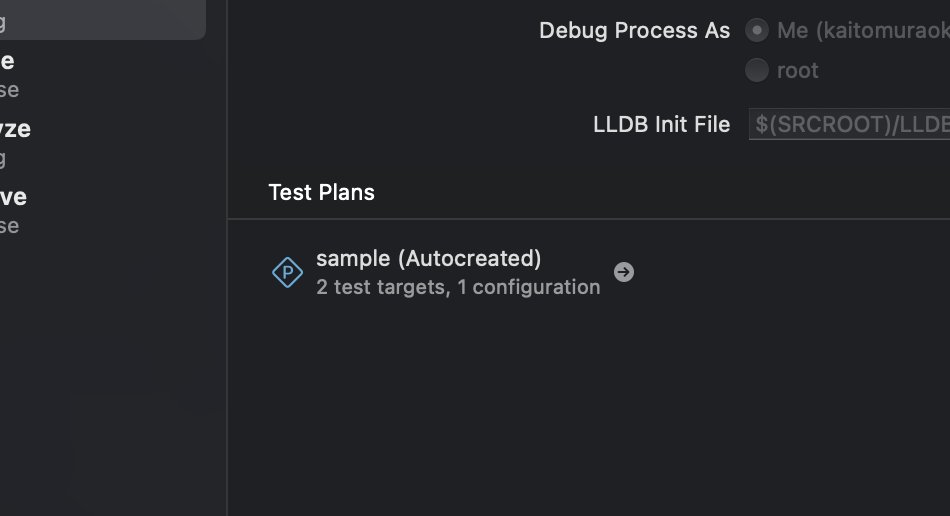950x516 pixels.
Task: Click the LLDB Init File path field
Action: coord(849,124)
